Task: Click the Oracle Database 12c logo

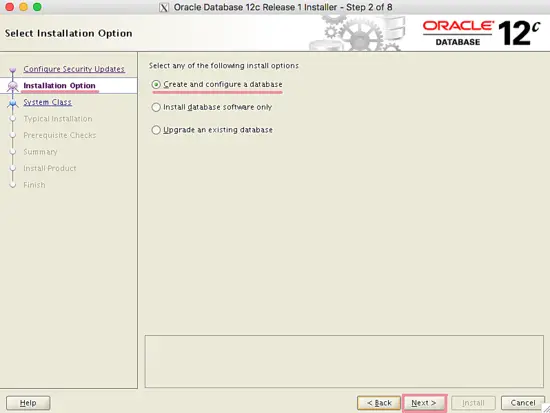Action: click(481, 33)
